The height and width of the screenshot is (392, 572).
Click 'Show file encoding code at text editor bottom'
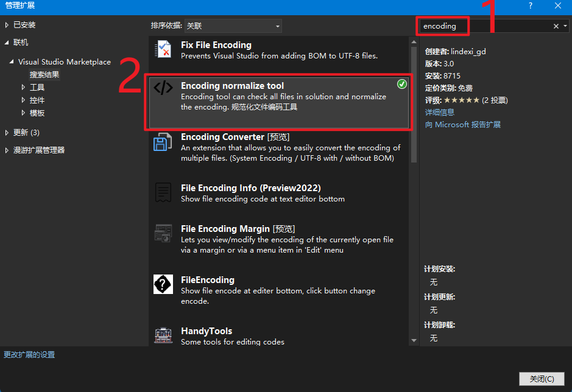tap(263, 199)
